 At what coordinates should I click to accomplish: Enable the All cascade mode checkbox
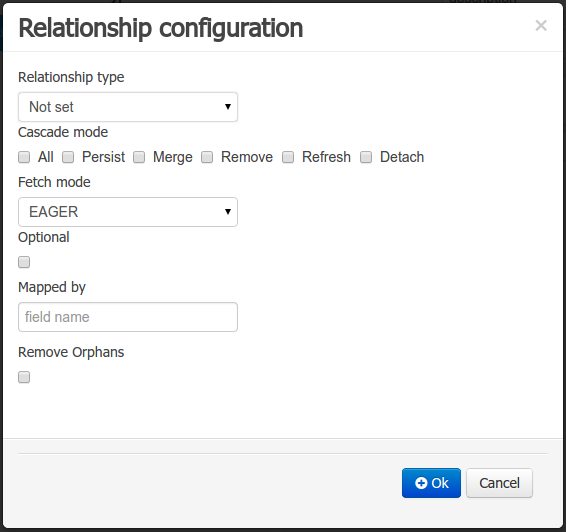pos(24,157)
